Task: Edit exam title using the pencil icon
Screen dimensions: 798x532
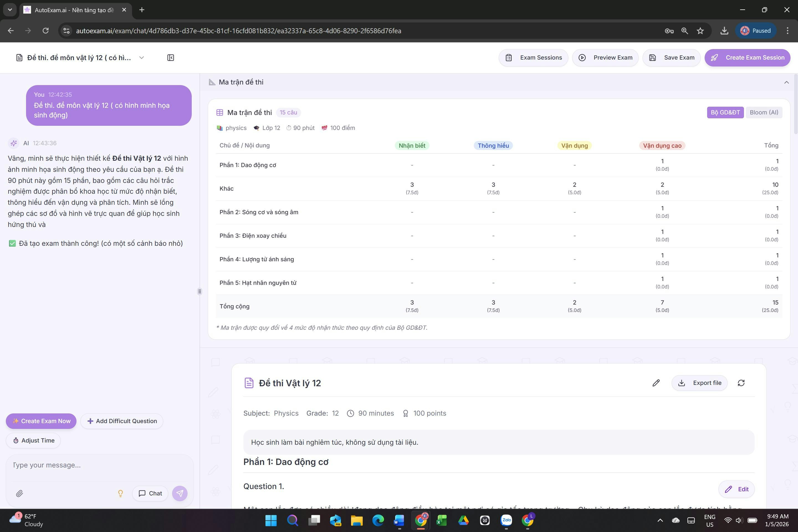Action: coord(656,383)
